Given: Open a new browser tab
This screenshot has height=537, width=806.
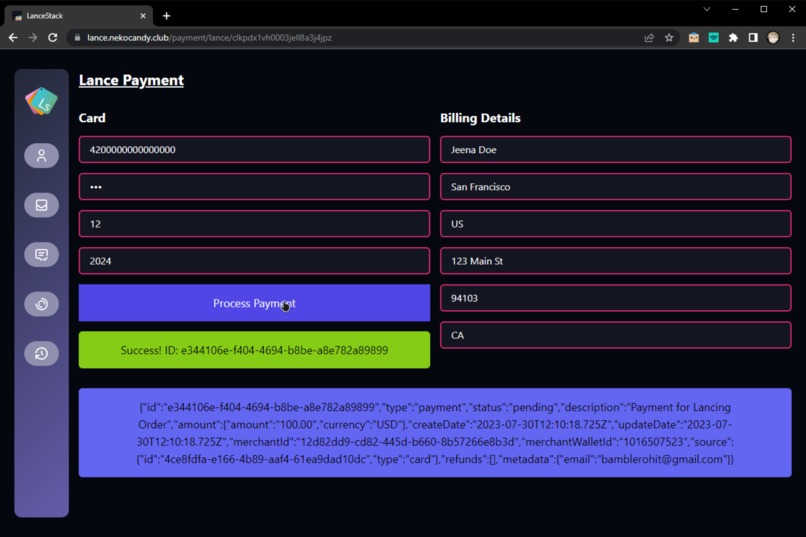Looking at the screenshot, I should click(x=167, y=16).
